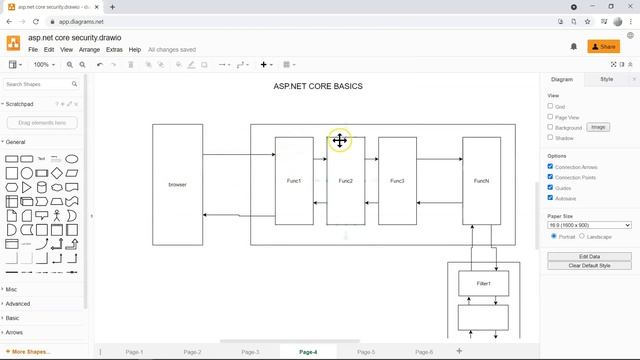The width and height of the screenshot is (640, 360).
Task: Click the background Image button
Action: pyautogui.click(x=598, y=127)
